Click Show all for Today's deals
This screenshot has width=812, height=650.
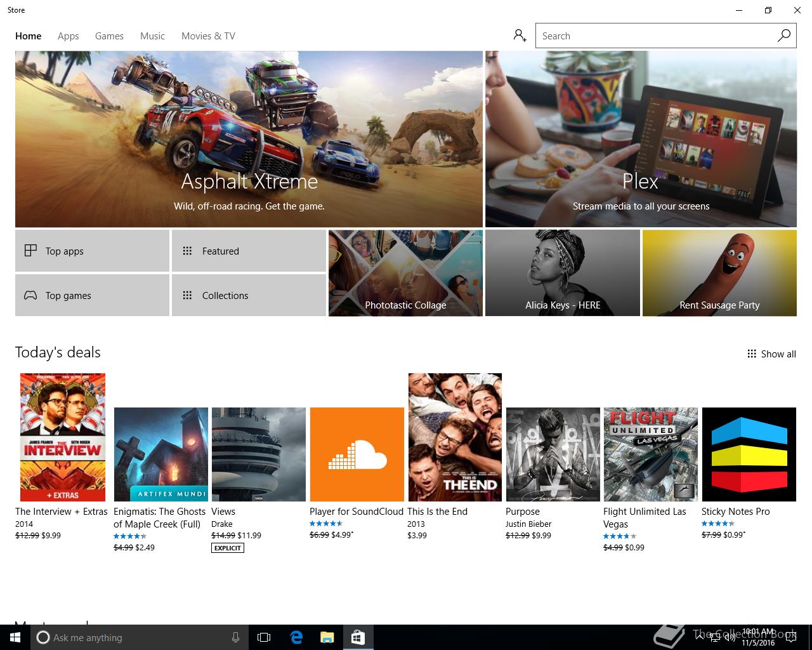coord(771,354)
